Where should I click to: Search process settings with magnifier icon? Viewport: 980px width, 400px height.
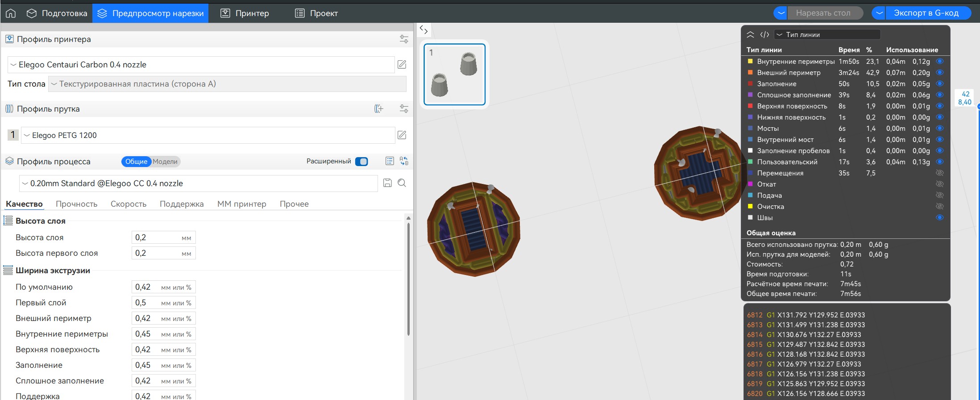(402, 183)
